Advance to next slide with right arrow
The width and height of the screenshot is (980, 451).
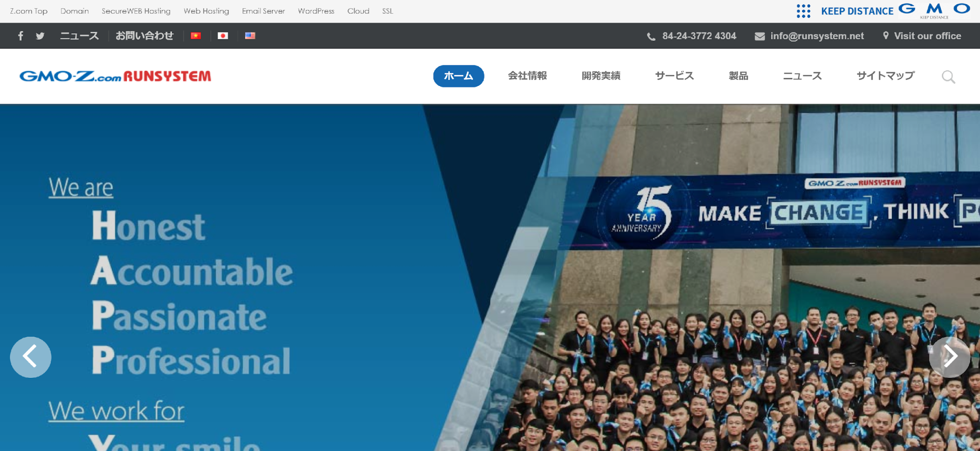950,357
